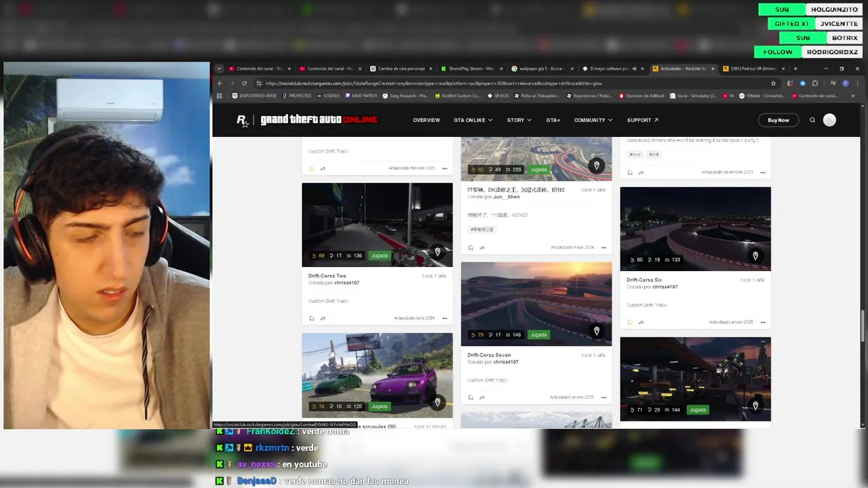The image size is (868, 488).
Task: Bookmark the card updated diciembre 2023
Action: [630, 172]
